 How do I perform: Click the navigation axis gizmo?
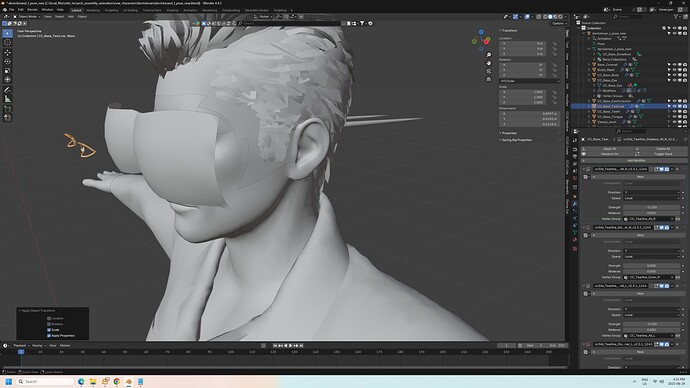click(x=481, y=39)
